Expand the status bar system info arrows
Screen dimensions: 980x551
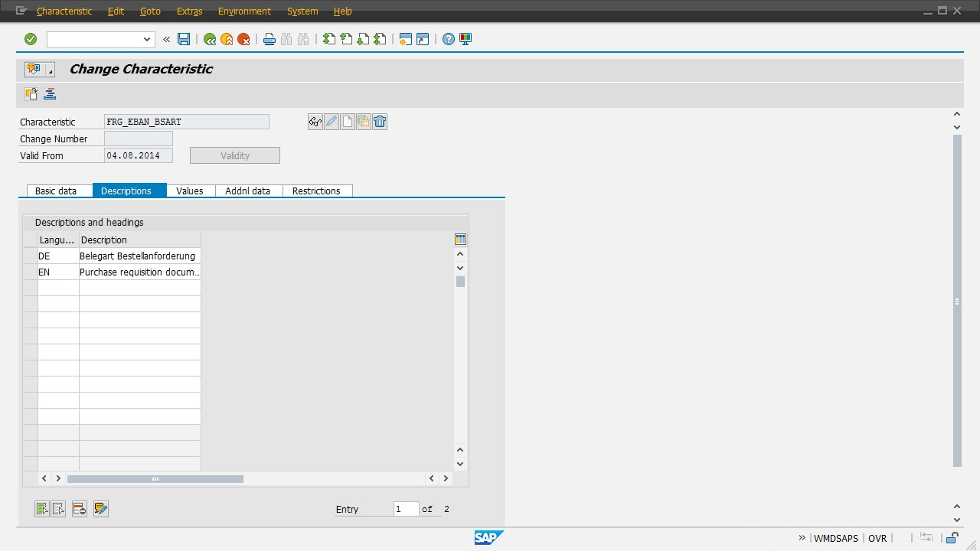tap(802, 538)
